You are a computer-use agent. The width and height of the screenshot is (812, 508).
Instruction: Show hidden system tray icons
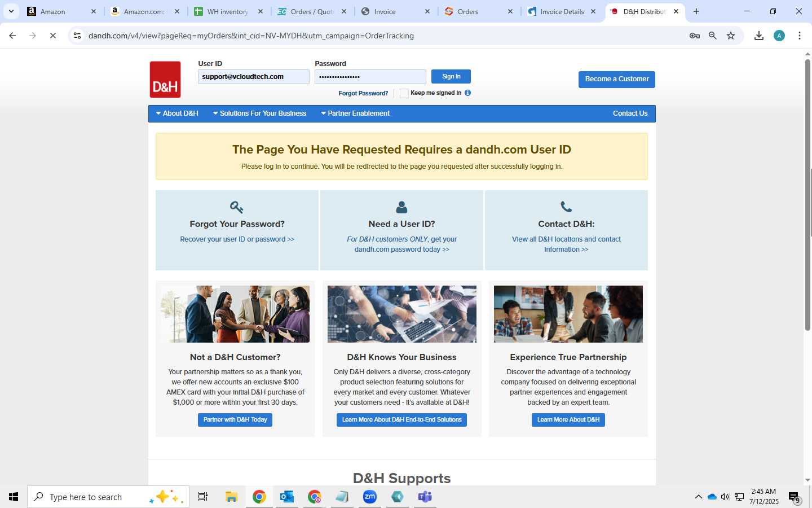(x=699, y=497)
